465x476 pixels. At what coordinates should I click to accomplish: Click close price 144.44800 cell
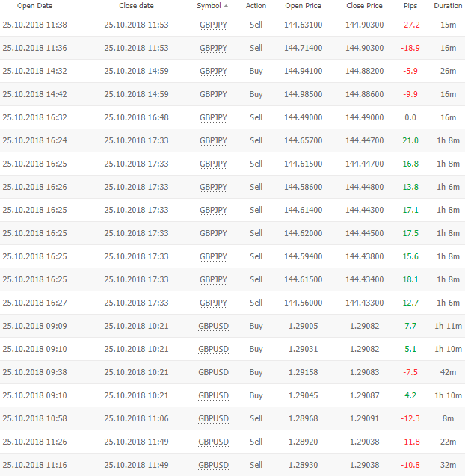coord(365,187)
